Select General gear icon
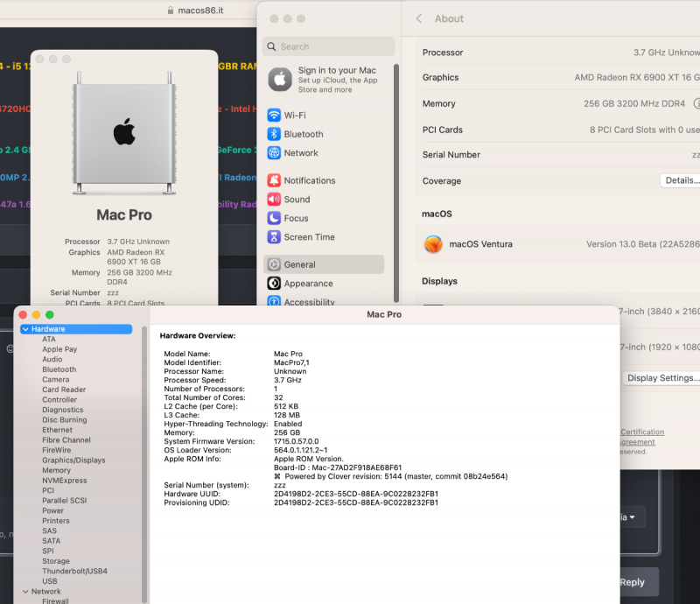700x604 pixels. click(274, 264)
